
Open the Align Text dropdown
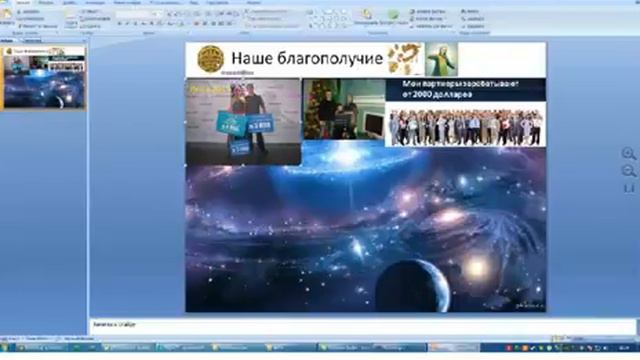coord(264,19)
